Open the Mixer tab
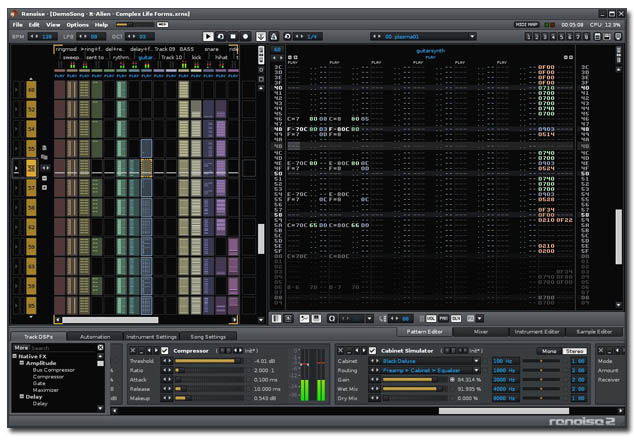The height and width of the screenshot is (446, 634). [x=481, y=332]
